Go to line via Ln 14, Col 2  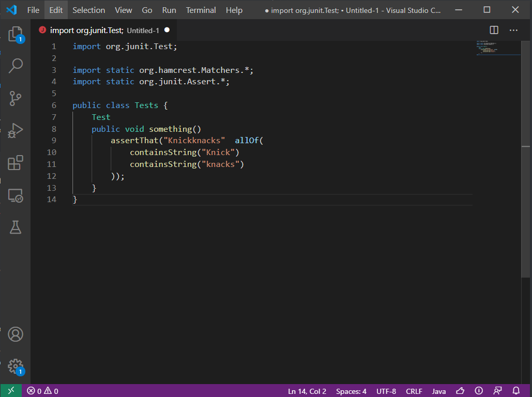click(307, 391)
